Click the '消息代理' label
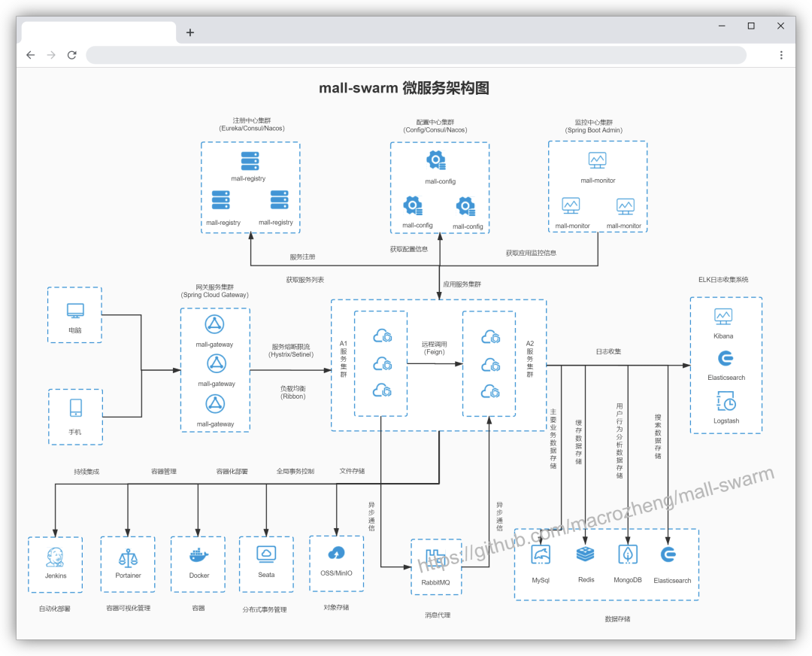 pos(438,615)
